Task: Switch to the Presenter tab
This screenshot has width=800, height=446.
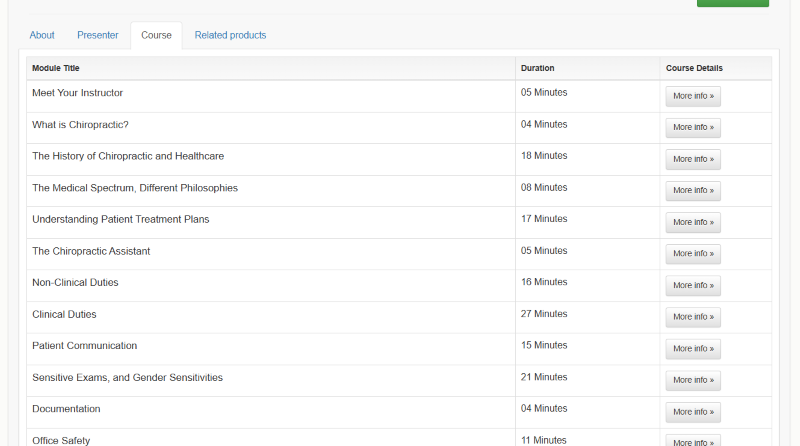Action: coord(98,35)
